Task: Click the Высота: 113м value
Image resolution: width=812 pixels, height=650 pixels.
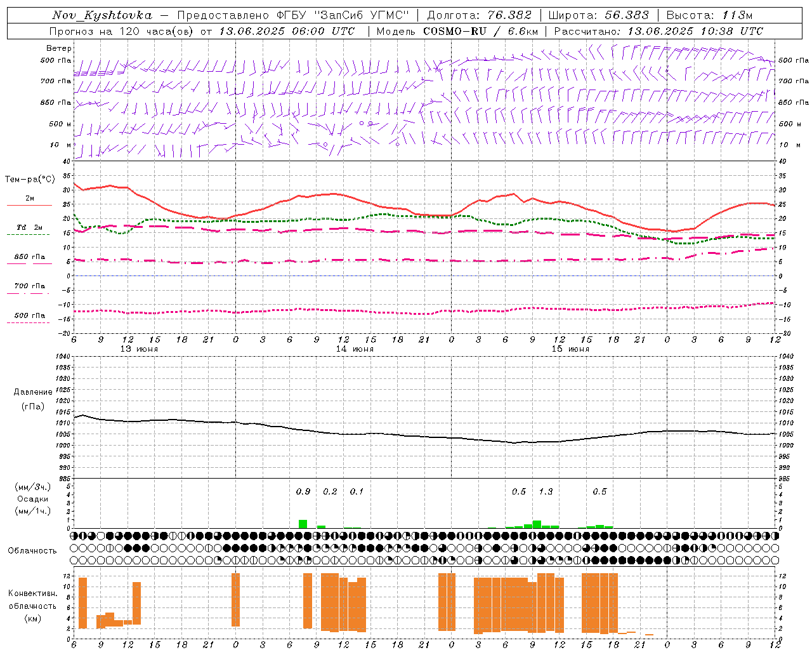Action: tap(709, 15)
